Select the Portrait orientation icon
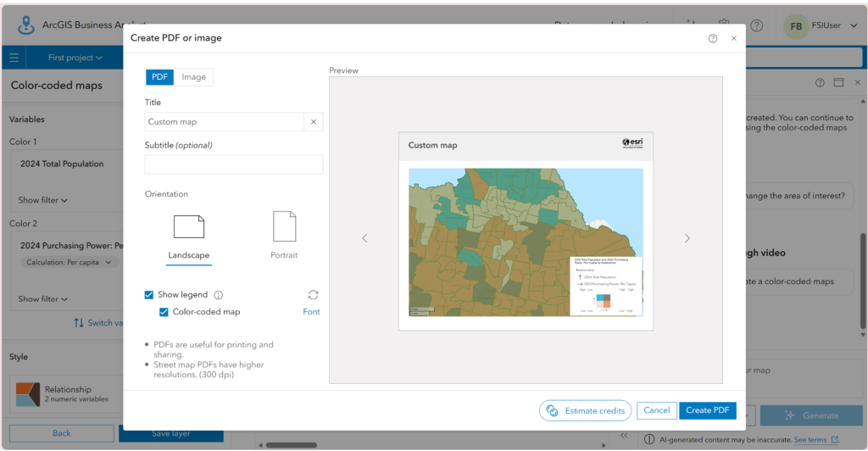This screenshot has width=868, height=451. 285,226
